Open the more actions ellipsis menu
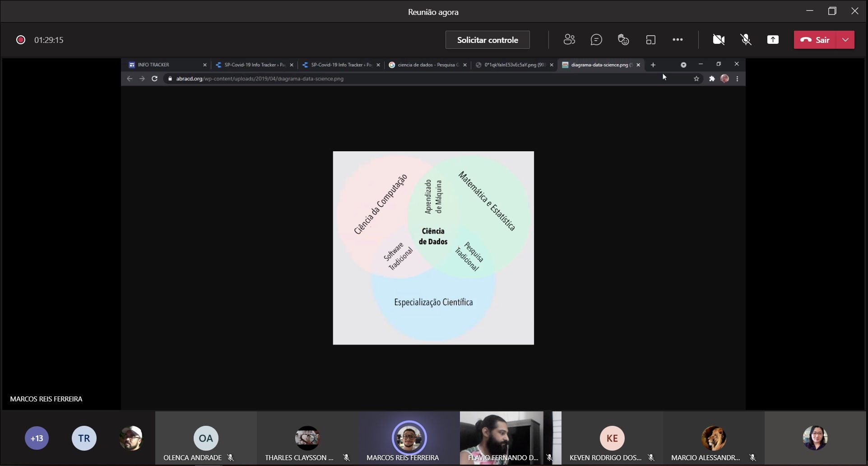 tap(678, 40)
